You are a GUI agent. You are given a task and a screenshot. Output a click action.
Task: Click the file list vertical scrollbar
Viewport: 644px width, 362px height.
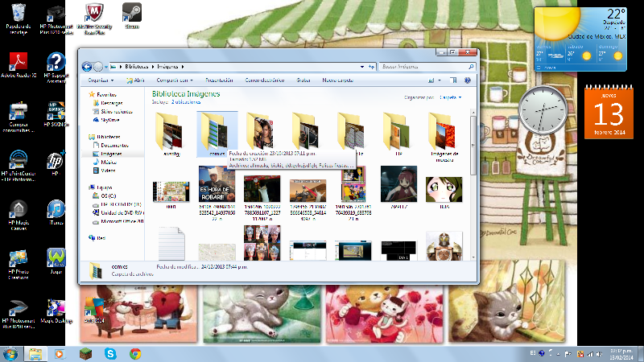473,185
